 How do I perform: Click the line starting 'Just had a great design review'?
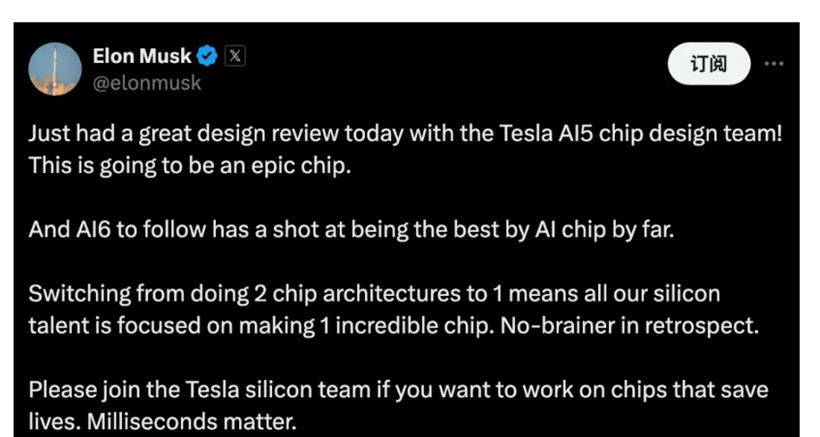[x=405, y=134]
